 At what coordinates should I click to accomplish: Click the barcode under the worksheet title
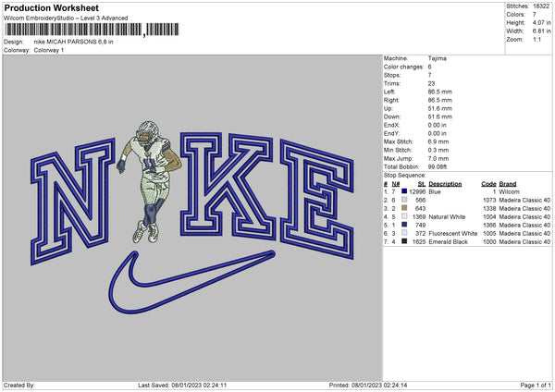(x=92, y=30)
